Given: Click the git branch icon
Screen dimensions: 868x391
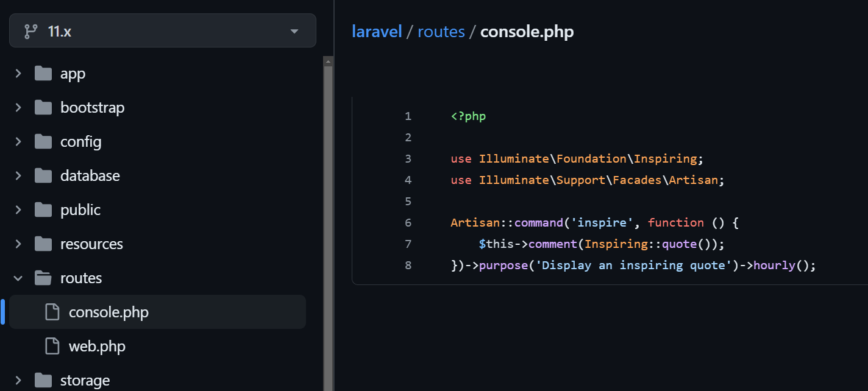Looking at the screenshot, I should click(30, 32).
